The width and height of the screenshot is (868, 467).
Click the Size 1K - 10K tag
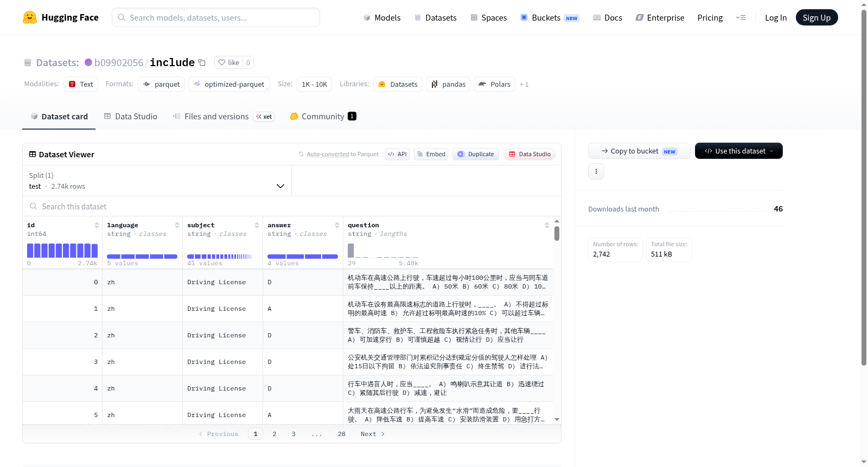314,84
